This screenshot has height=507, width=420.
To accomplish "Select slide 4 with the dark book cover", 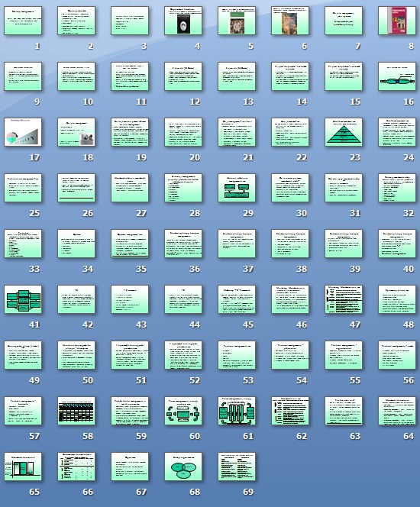I will coord(183,21).
